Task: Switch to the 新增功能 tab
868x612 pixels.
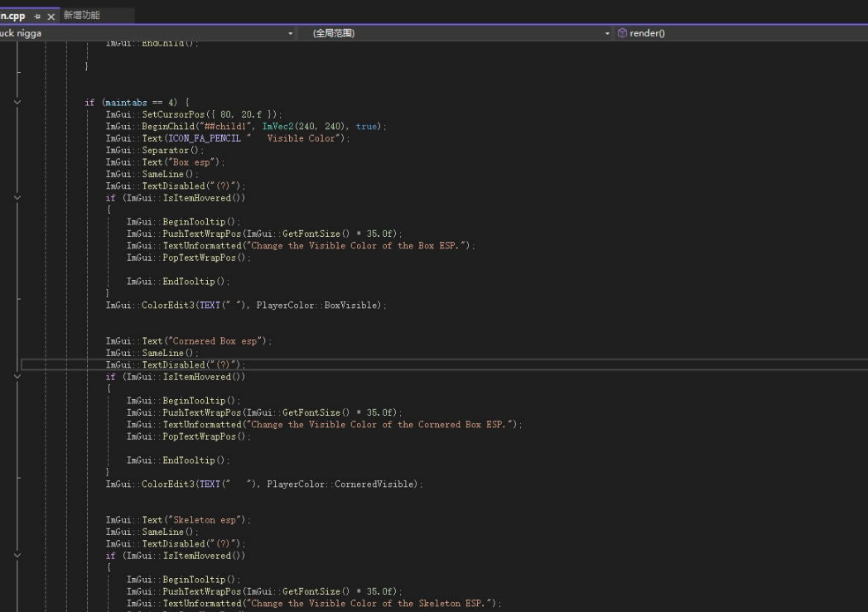Action: (81, 15)
